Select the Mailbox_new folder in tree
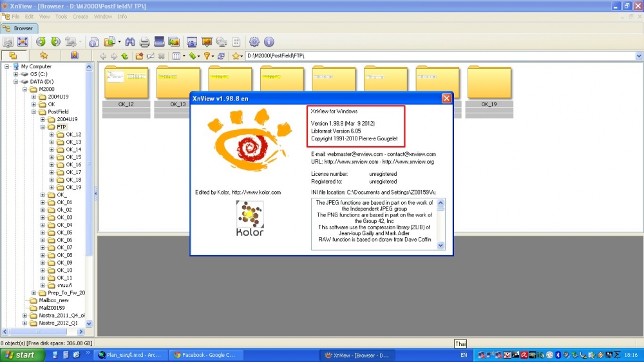The width and height of the screenshot is (644, 362). point(53,300)
